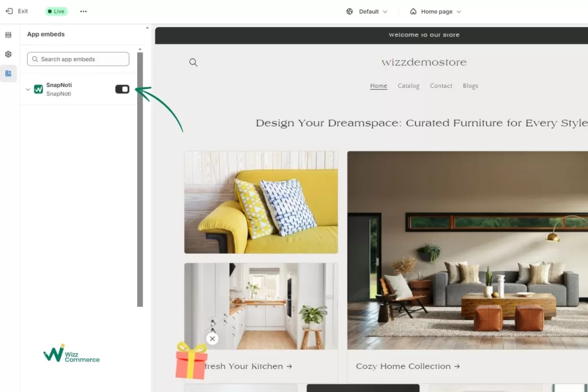Click the Refresh Your Kitchen link
588x392 pixels.
click(248, 366)
